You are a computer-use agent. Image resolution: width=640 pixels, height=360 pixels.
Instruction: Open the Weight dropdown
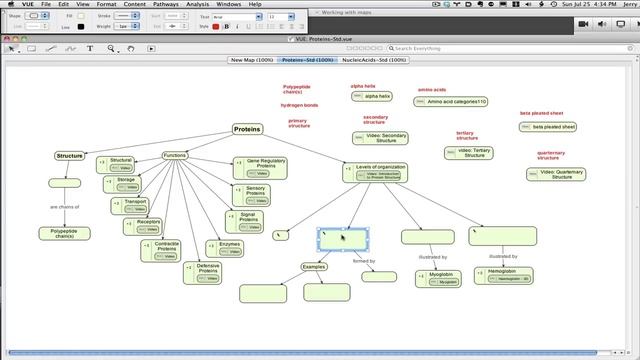[127, 26]
